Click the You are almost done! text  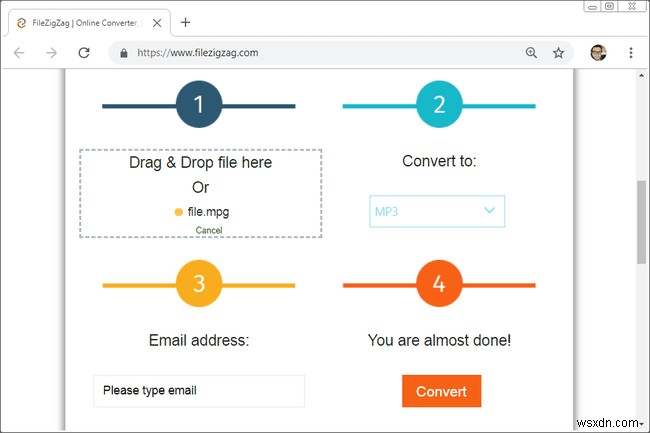[x=439, y=340]
